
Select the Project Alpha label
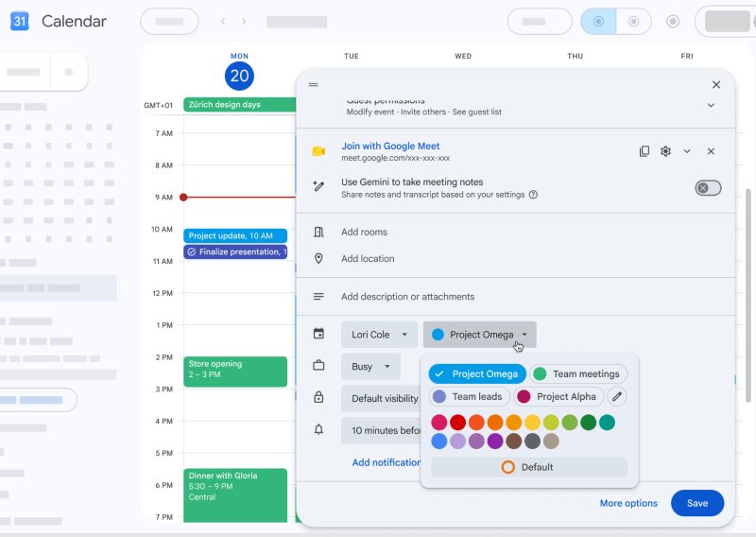558,396
